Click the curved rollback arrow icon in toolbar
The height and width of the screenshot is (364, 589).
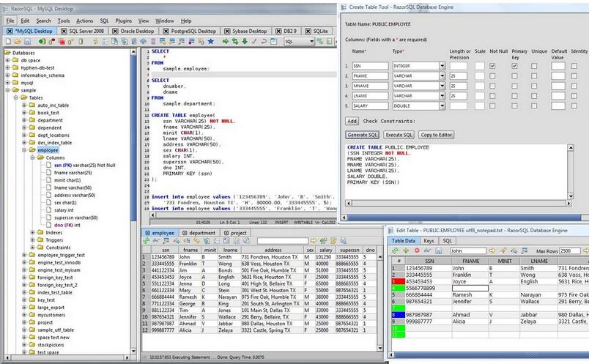(x=264, y=41)
